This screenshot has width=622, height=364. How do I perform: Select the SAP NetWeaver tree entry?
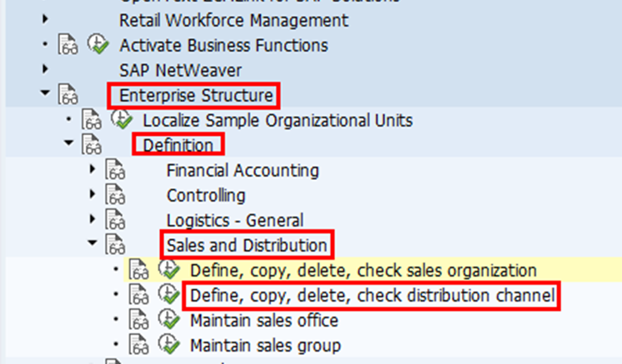[x=180, y=71]
